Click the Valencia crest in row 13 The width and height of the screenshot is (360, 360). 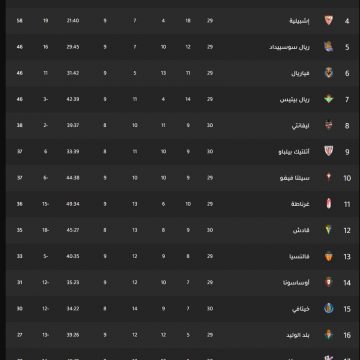pos(329,256)
